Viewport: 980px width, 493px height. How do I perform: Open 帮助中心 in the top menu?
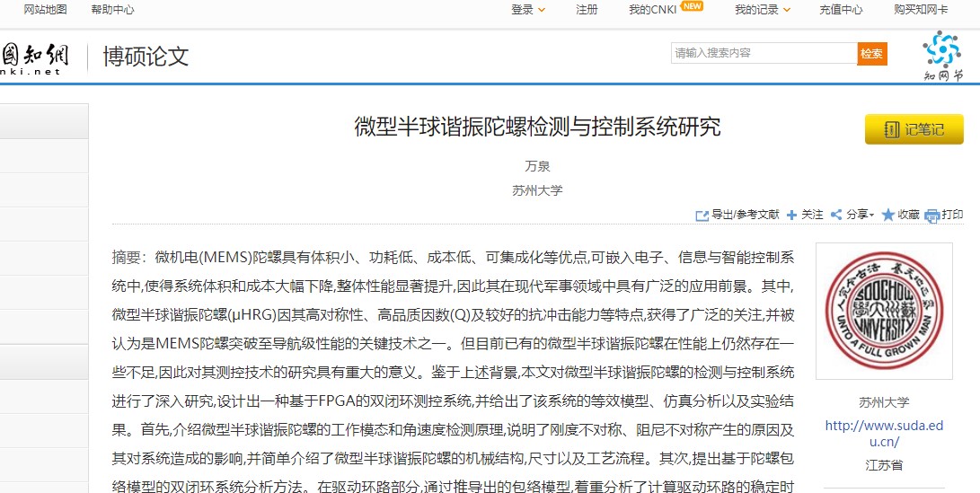point(112,10)
